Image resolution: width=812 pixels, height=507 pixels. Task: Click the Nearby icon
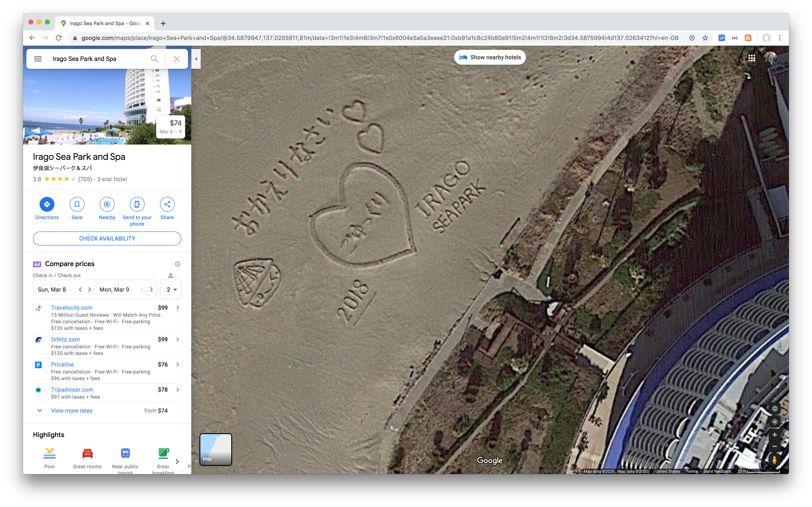coord(107,204)
